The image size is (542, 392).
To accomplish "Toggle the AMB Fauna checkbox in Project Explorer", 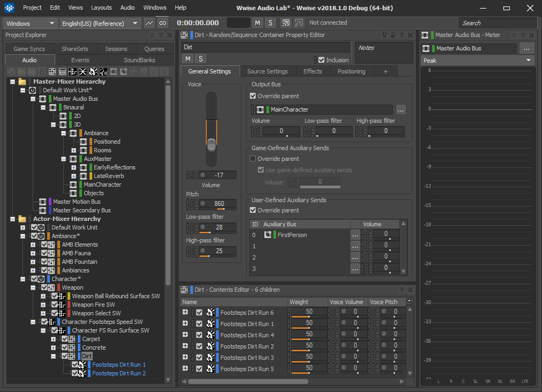I will tap(44, 253).
